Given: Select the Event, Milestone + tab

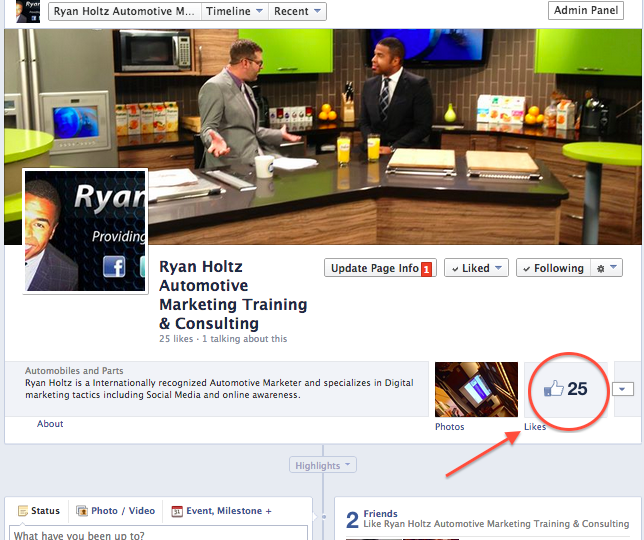Looking at the screenshot, I should tap(222, 511).
